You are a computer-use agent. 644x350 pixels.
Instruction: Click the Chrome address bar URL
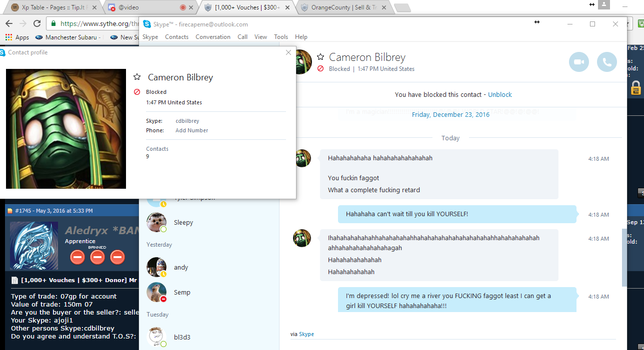99,23
